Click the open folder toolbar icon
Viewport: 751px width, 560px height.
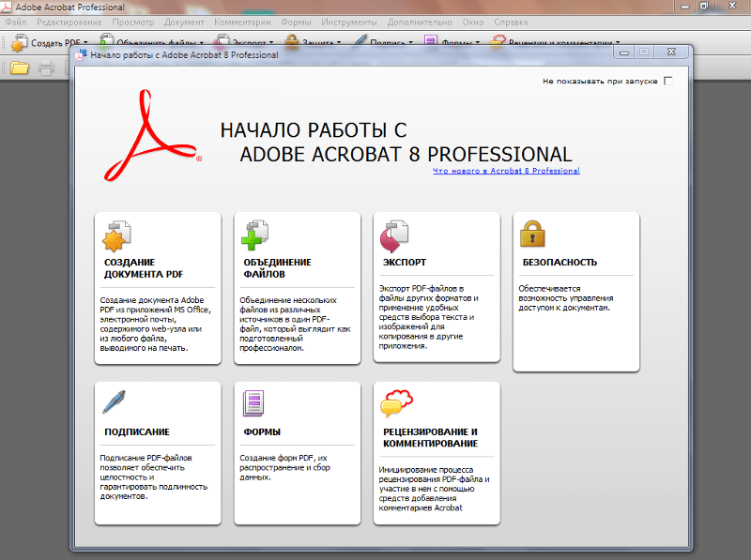click(x=20, y=68)
